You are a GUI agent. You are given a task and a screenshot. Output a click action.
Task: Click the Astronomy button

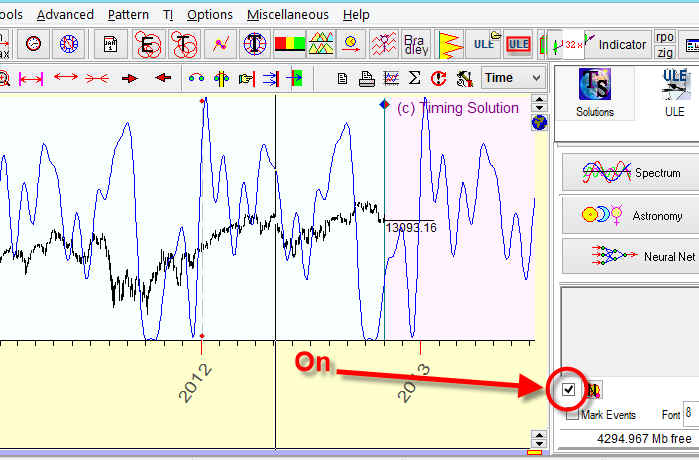tap(623, 215)
